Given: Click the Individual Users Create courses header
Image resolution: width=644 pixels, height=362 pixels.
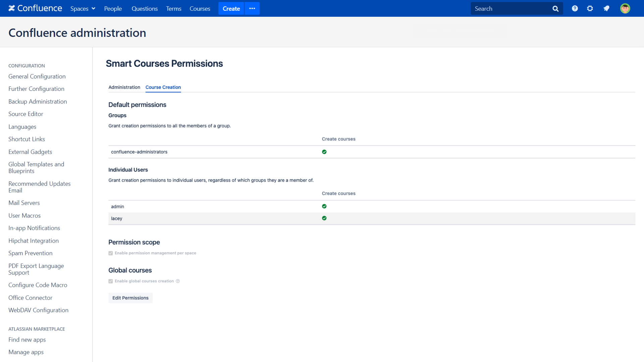Looking at the screenshot, I should (339, 193).
